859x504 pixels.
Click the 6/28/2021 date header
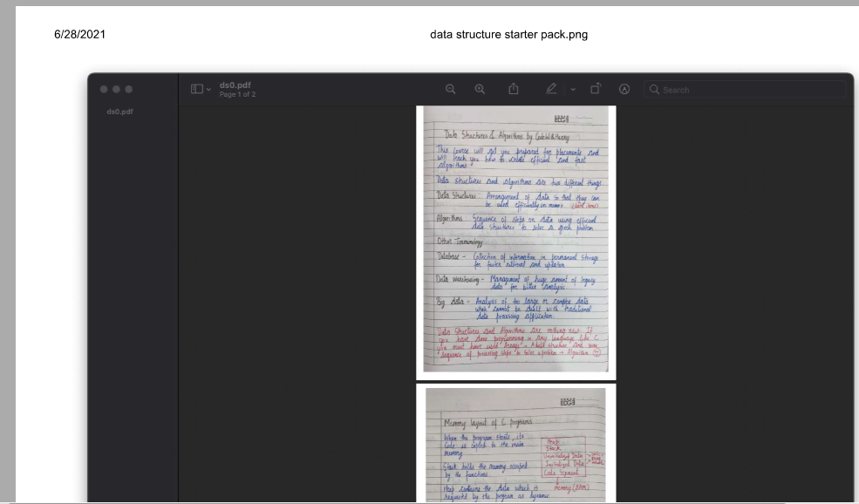click(x=79, y=35)
